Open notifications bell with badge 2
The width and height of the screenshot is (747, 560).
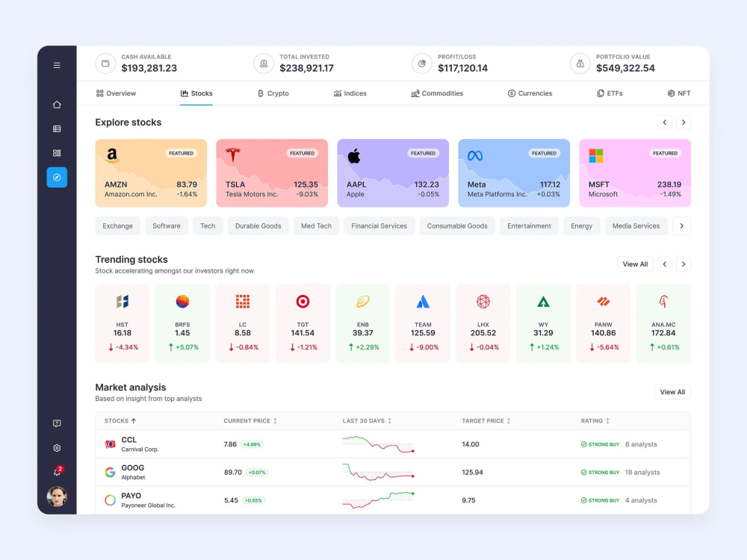coord(58,471)
